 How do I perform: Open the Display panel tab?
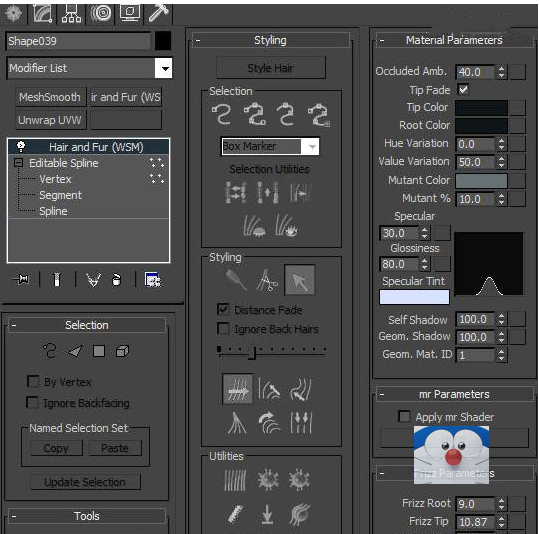(x=130, y=13)
